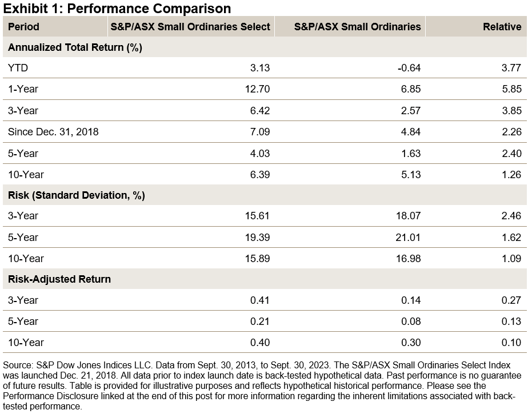Image resolution: width=532 pixels, height=414 pixels.
Task: Select the 5-Year risk value 19.39
Action: [258, 238]
